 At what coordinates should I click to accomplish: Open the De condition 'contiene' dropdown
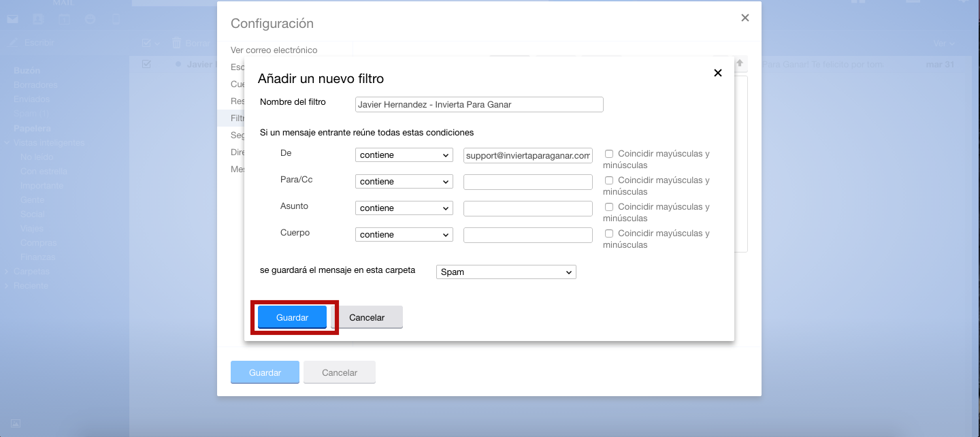pyautogui.click(x=404, y=155)
